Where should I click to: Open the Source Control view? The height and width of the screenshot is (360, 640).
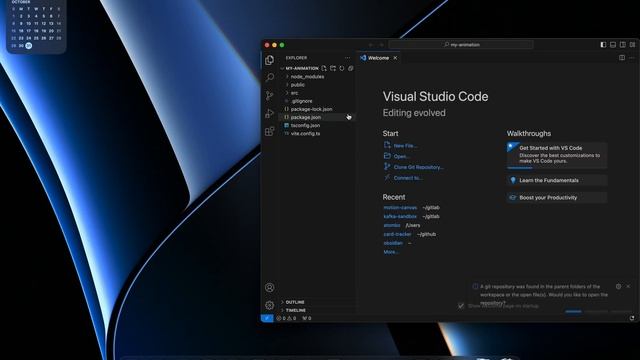(x=269, y=96)
